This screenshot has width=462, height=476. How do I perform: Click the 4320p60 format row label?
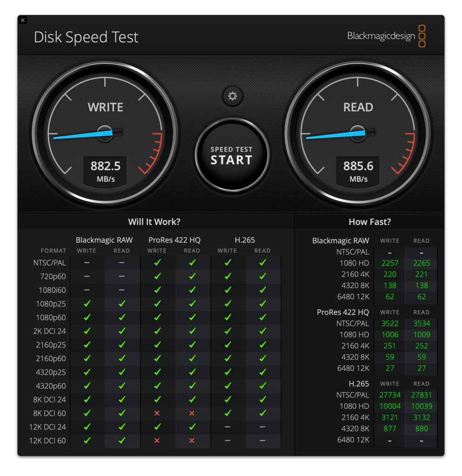coord(51,386)
